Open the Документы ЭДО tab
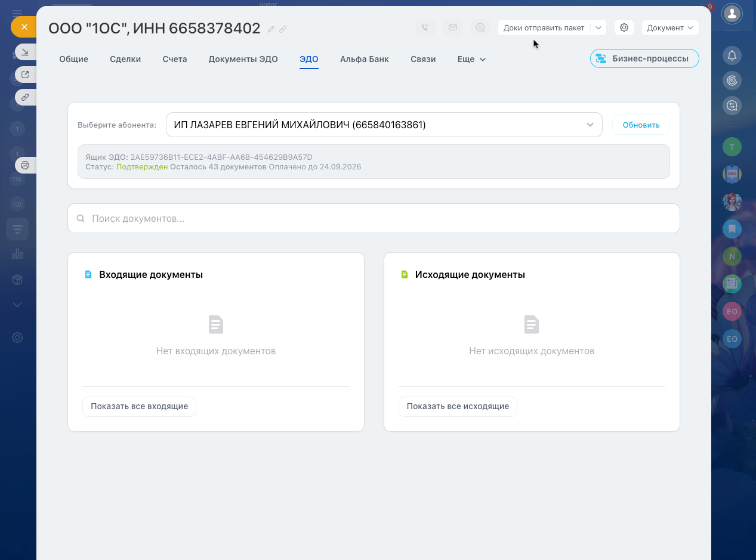Image resolution: width=756 pixels, height=560 pixels. coord(243,59)
